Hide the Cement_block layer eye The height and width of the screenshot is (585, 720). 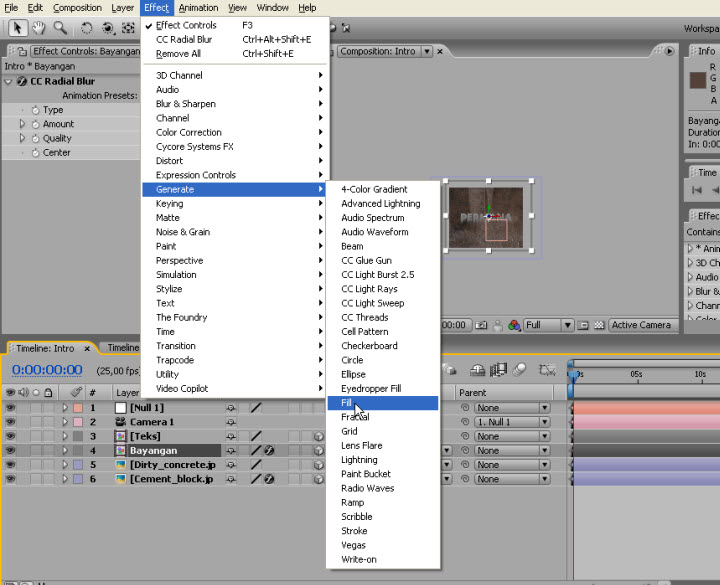(x=10, y=479)
